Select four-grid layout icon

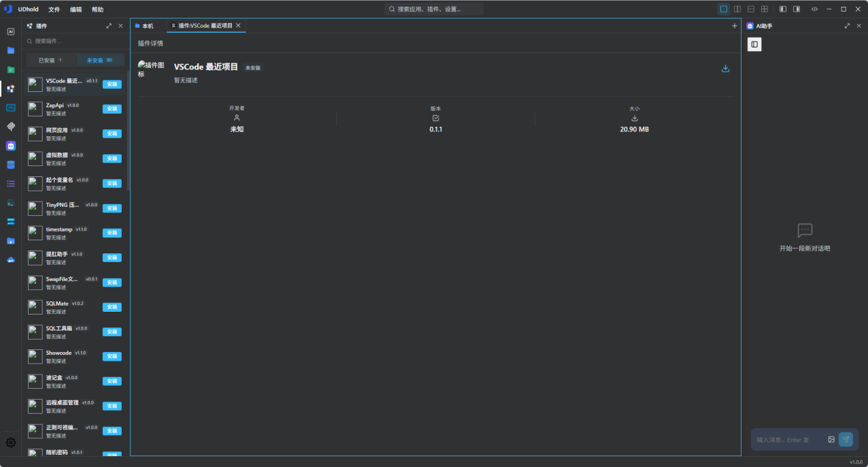click(x=765, y=9)
